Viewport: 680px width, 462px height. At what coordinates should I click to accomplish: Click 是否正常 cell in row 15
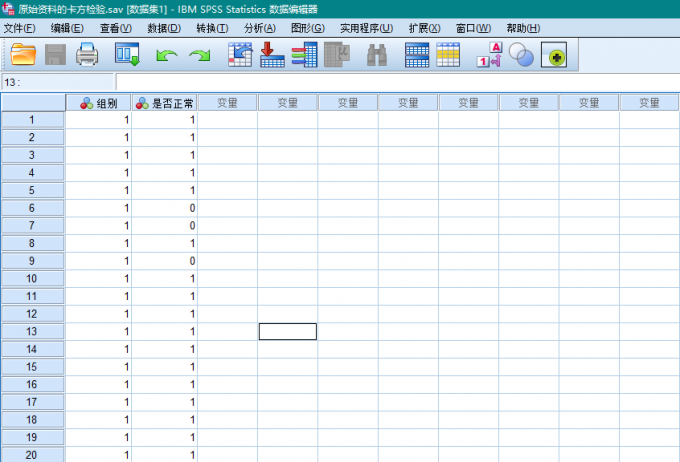164,367
